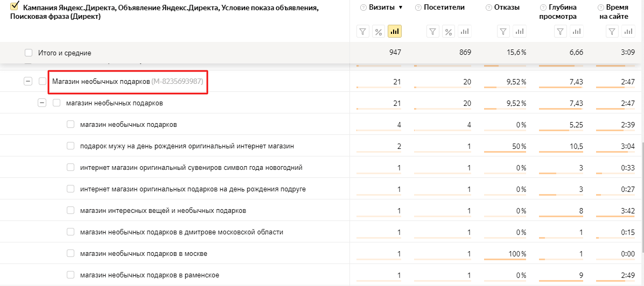
Task: Click total visitors value 869
Action: click(x=465, y=53)
